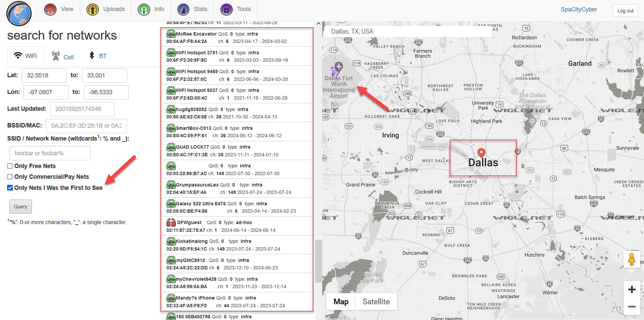644x320 pixels.
Task: Click the Info menu icon
Action: click(x=144, y=10)
